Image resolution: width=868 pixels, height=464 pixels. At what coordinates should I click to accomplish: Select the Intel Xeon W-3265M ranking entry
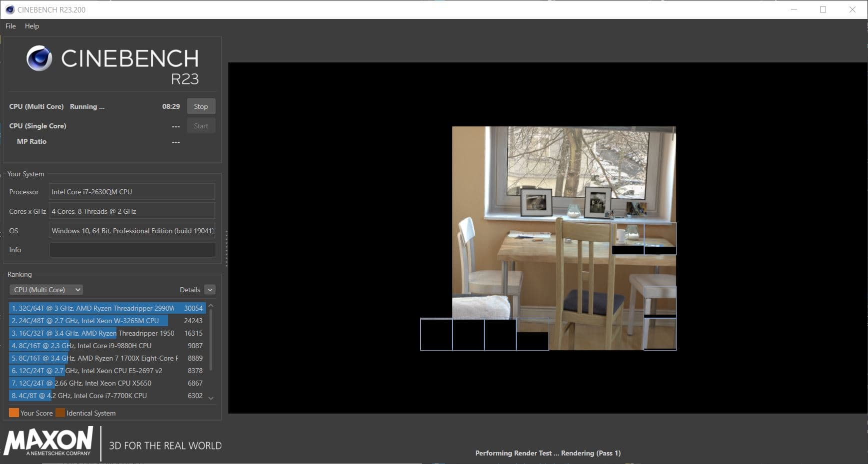click(x=107, y=321)
